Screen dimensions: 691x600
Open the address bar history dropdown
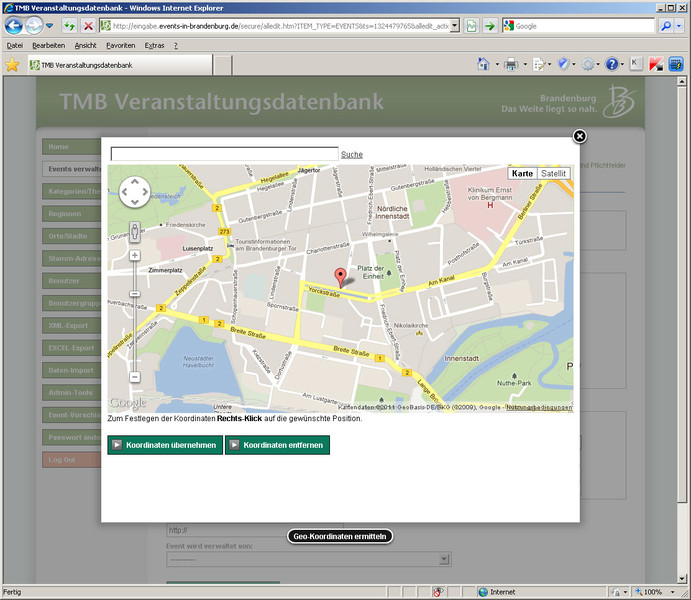coord(455,26)
